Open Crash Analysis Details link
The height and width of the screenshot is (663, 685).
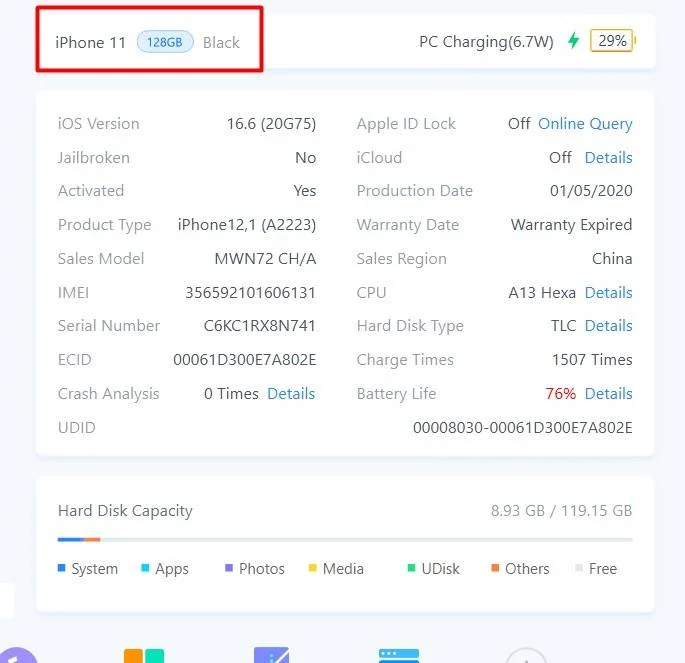click(x=291, y=394)
